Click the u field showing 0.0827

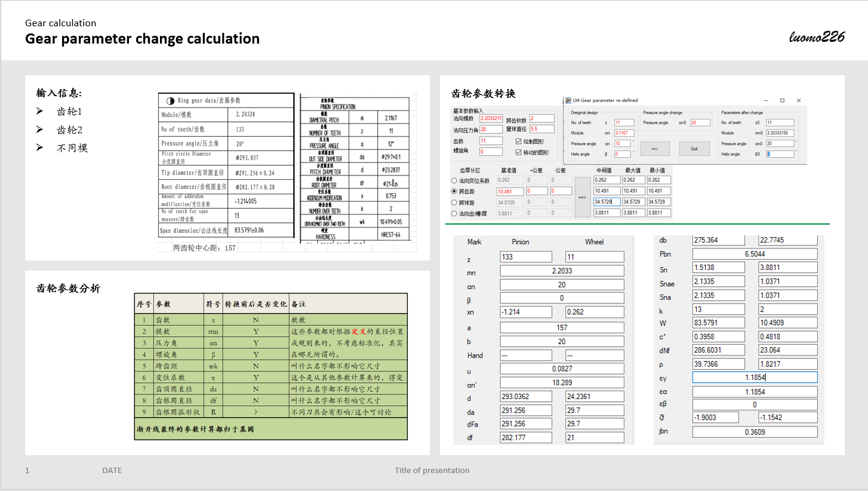coord(562,369)
